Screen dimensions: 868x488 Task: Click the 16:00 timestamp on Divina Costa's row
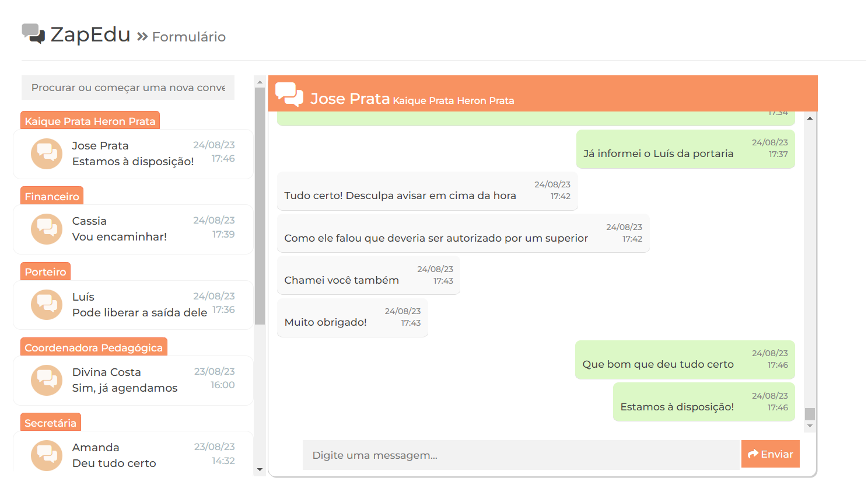pos(223,385)
